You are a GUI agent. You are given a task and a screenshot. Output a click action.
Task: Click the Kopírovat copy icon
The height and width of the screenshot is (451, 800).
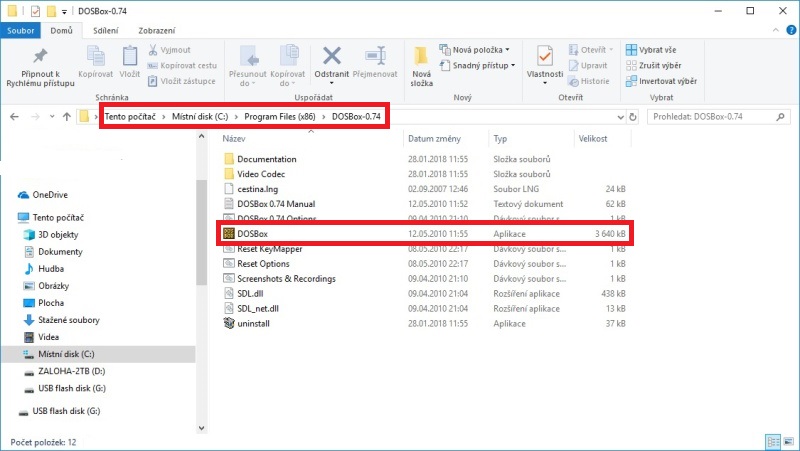pos(95,62)
